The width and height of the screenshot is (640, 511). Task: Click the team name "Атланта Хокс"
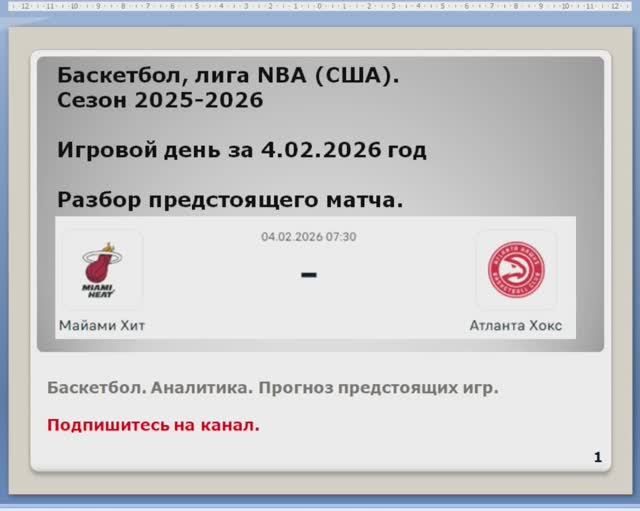click(x=516, y=326)
